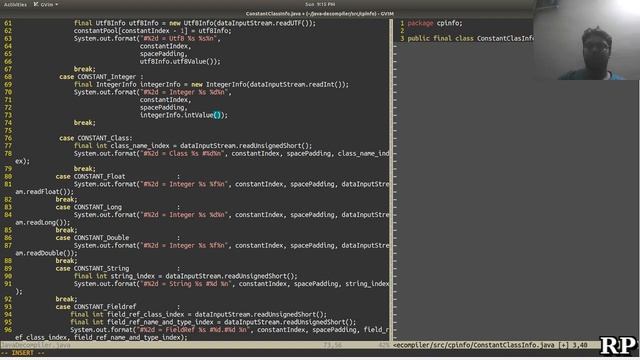Screen dimensions: 640x360
Task: Click 'package cpinfo;' in right pane
Action: pos(435,23)
